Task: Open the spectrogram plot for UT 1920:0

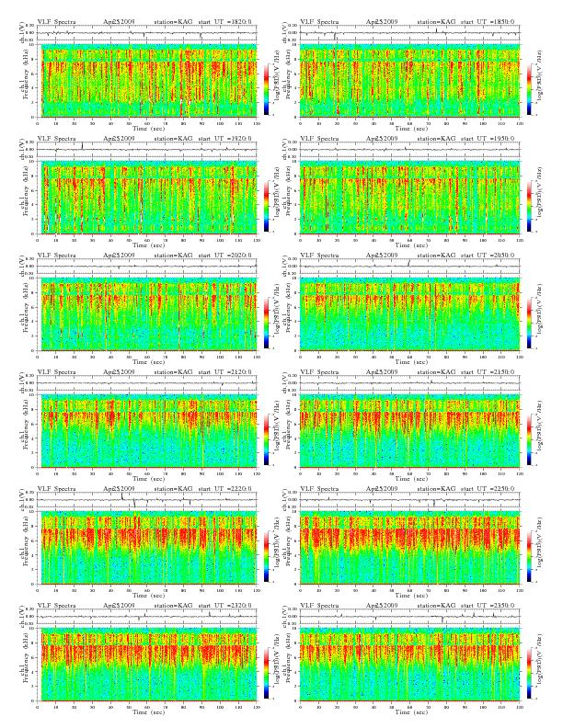Action: 147,198
